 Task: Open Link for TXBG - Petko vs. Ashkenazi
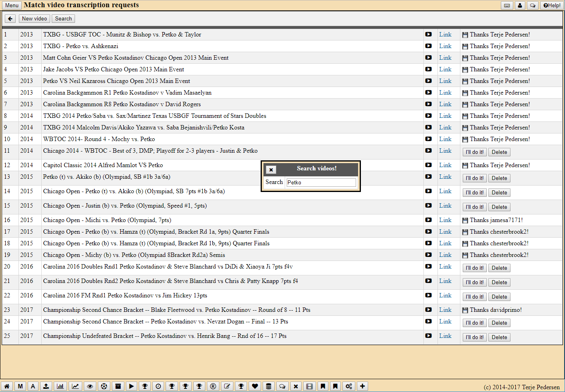click(445, 46)
